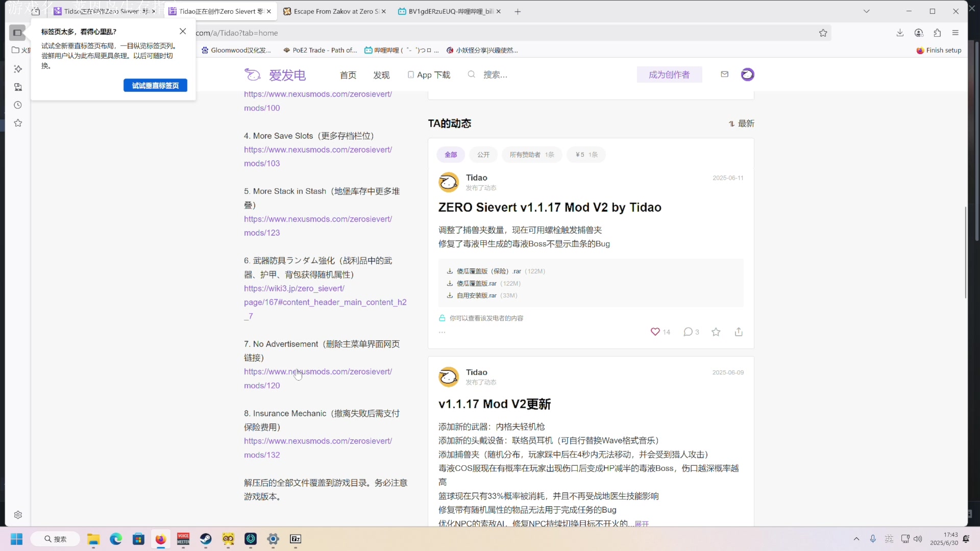Download 傻瓜覆盖版.rar 122M file
The height and width of the screenshot is (551, 980).
pos(476,283)
